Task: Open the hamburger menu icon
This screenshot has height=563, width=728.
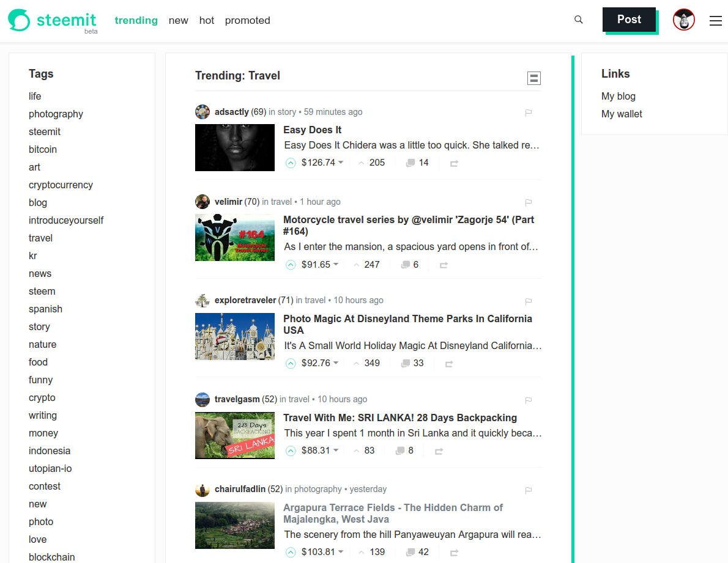Action: [x=716, y=20]
